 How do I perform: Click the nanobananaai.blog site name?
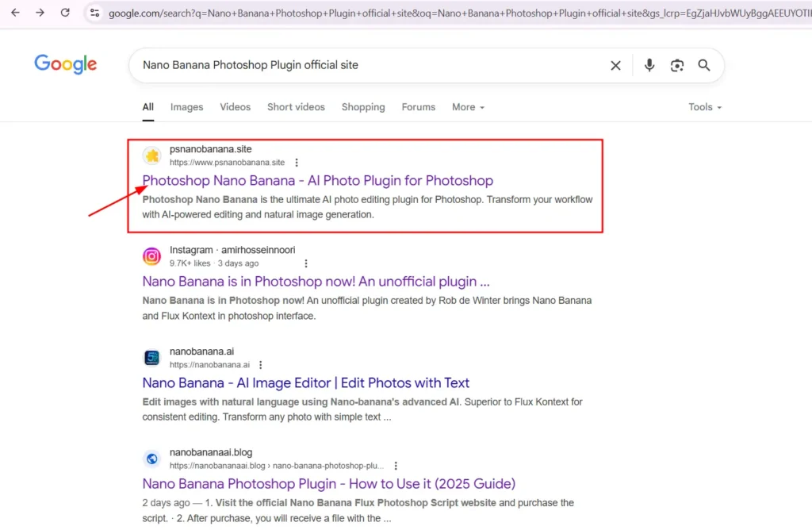pos(211,452)
